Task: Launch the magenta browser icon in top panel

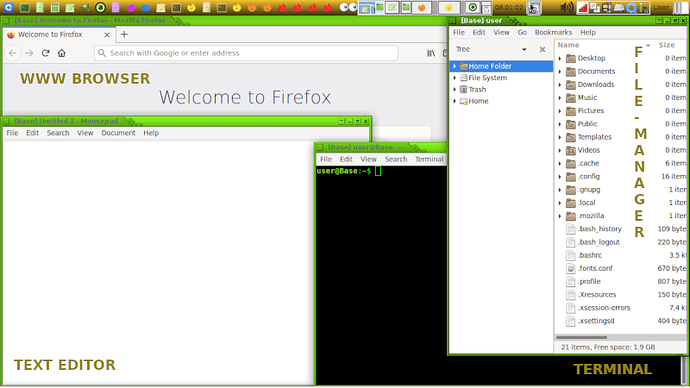Action: [131, 7]
